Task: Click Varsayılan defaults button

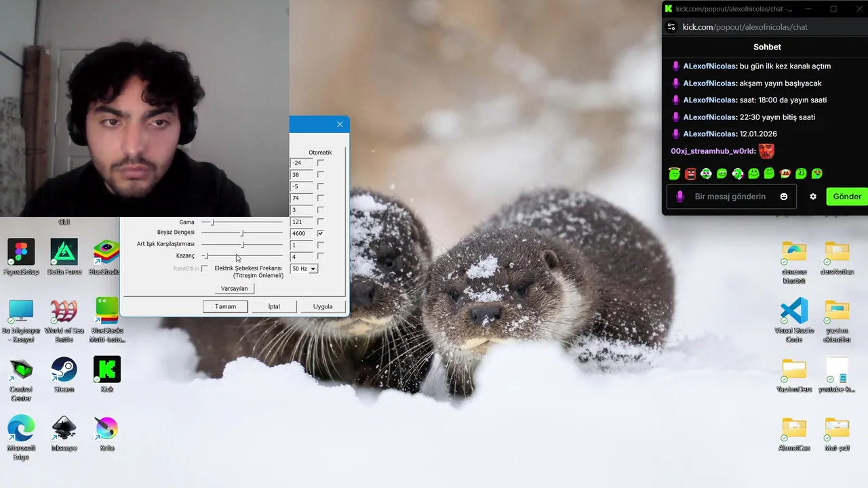Action: [x=235, y=289]
